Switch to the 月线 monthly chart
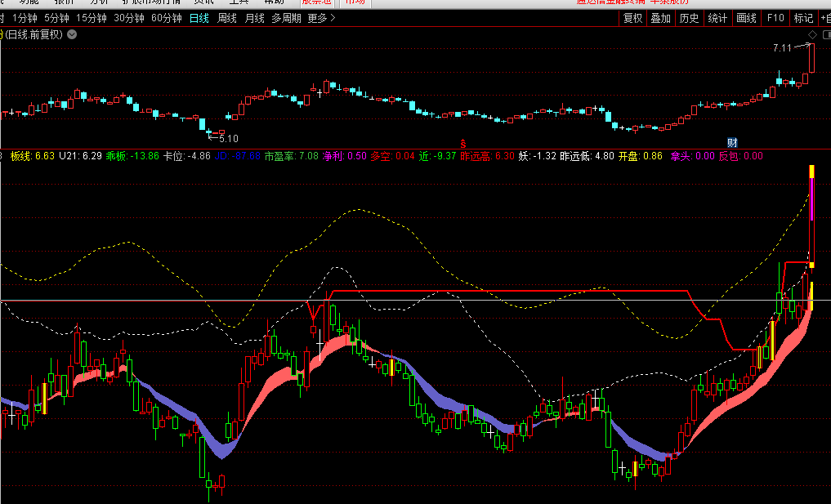Image resolution: width=831 pixels, height=504 pixels. point(254,18)
